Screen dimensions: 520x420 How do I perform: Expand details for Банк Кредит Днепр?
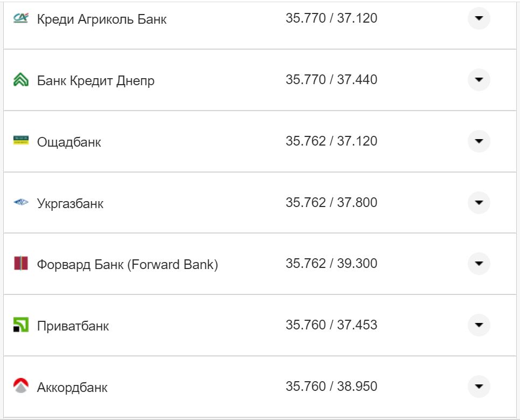pos(479,79)
